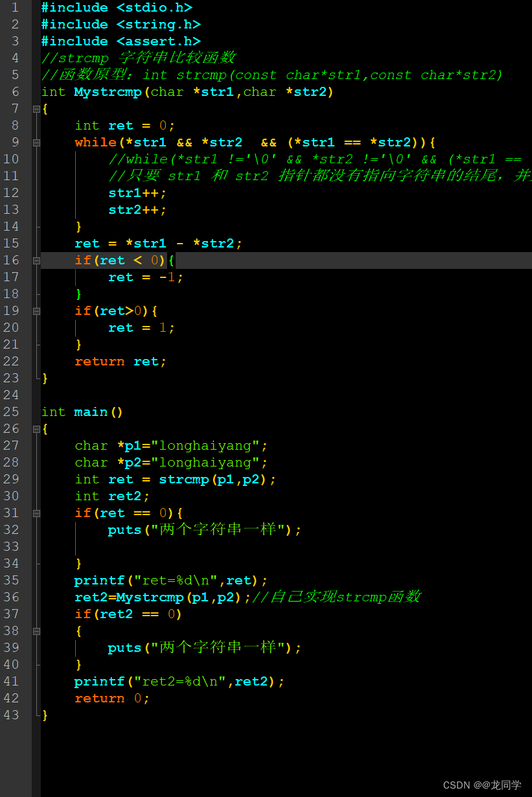Click 'int ret = strcmp(p1,p2);' line
The width and height of the screenshot is (532, 797).
[x=176, y=479]
